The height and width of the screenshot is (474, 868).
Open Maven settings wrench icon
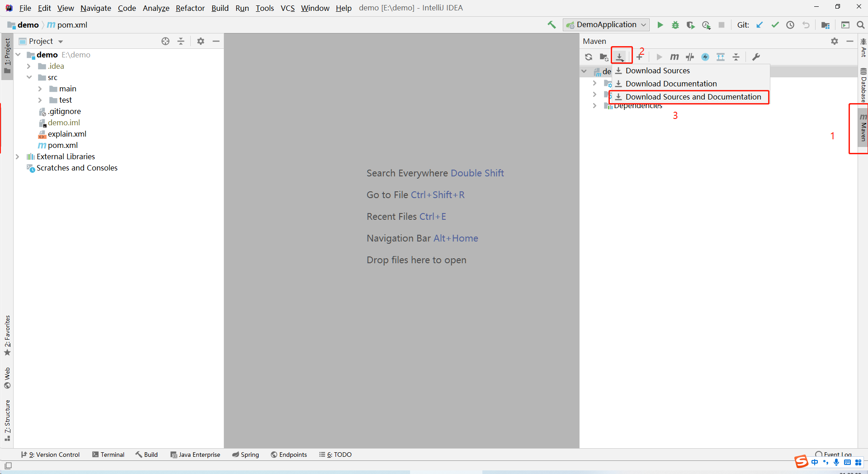point(756,57)
